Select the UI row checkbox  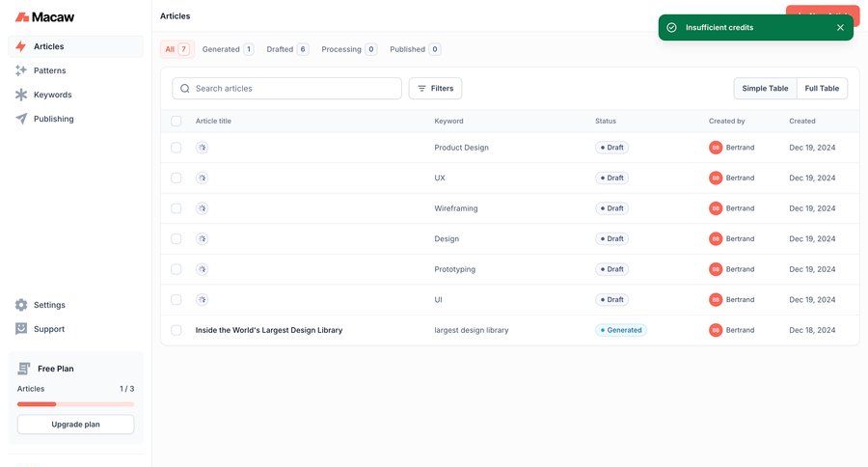(176, 300)
